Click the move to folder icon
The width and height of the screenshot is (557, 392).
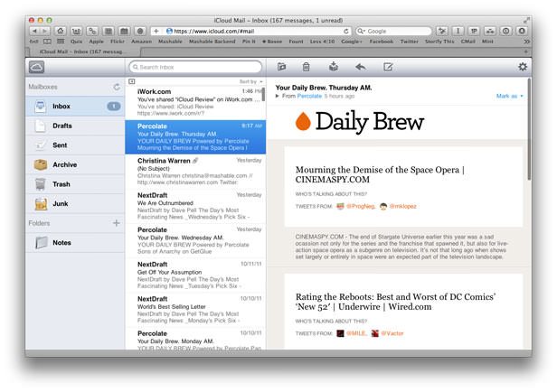tap(282, 66)
